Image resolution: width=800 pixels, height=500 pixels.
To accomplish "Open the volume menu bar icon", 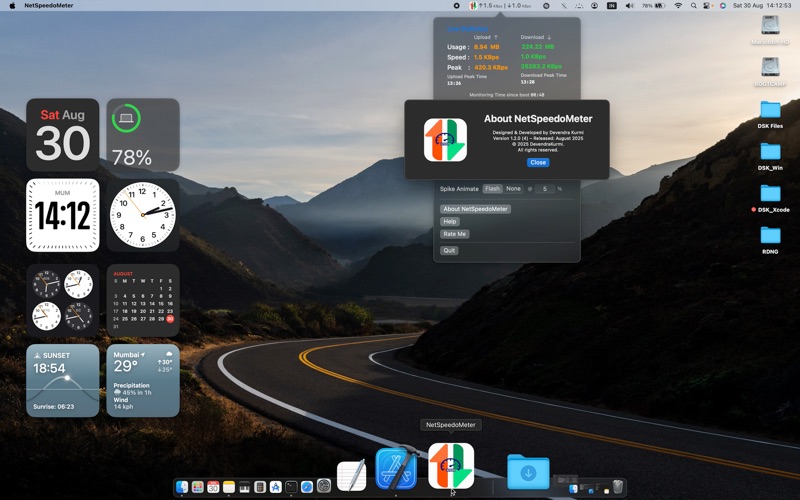I will click(x=630, y=6).
